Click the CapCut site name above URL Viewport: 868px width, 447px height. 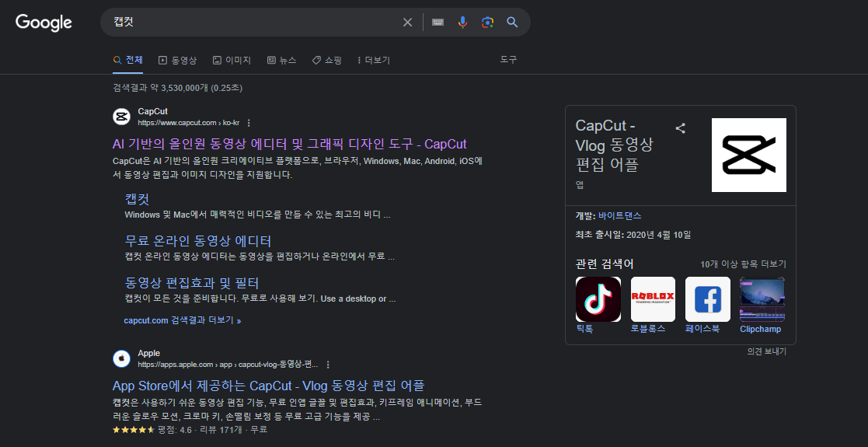[153, 111]
